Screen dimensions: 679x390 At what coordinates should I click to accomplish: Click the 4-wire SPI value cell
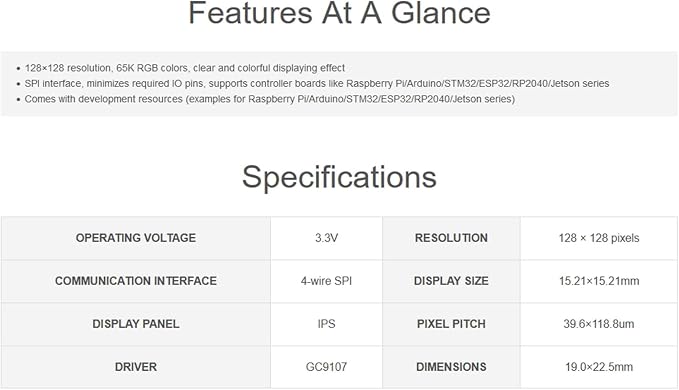pos(327,281)
